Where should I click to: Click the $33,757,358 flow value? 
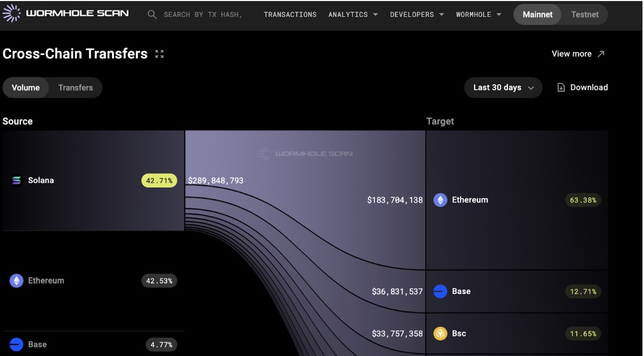[397, 334]
